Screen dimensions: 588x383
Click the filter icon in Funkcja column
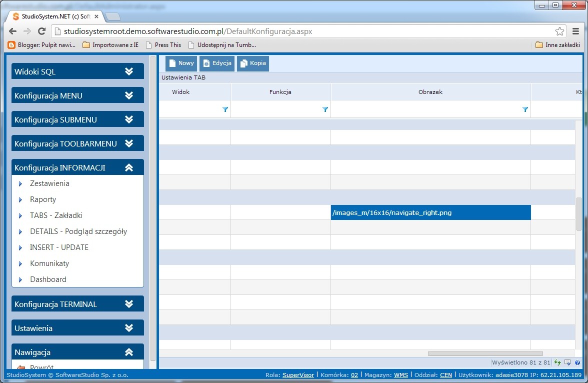(x=325, y=109)
